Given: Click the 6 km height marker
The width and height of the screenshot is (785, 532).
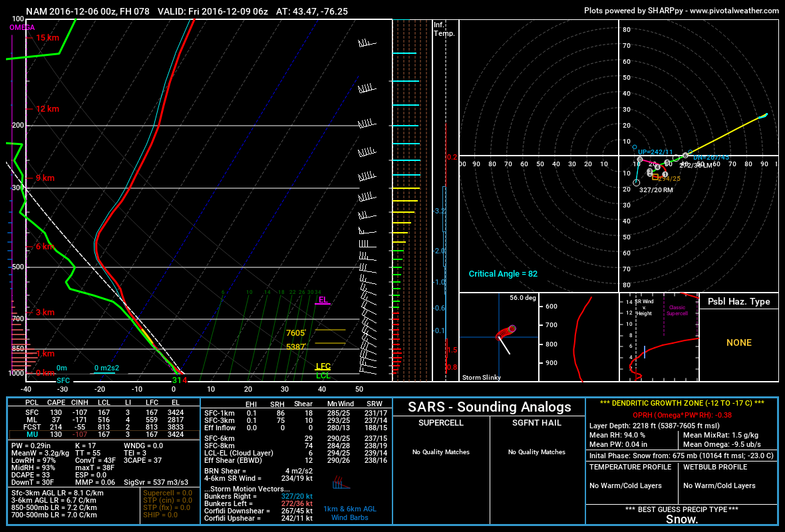Looking at the screenshot, I should (x=45, y=246).
